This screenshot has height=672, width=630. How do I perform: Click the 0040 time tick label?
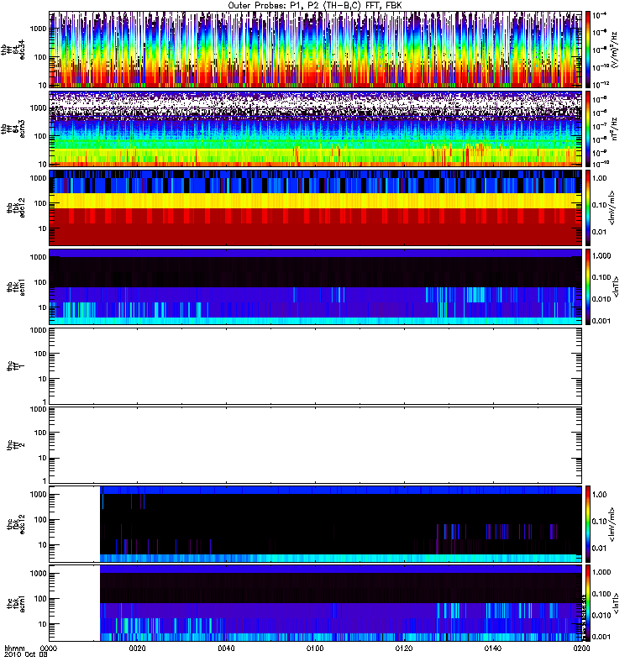226,648
